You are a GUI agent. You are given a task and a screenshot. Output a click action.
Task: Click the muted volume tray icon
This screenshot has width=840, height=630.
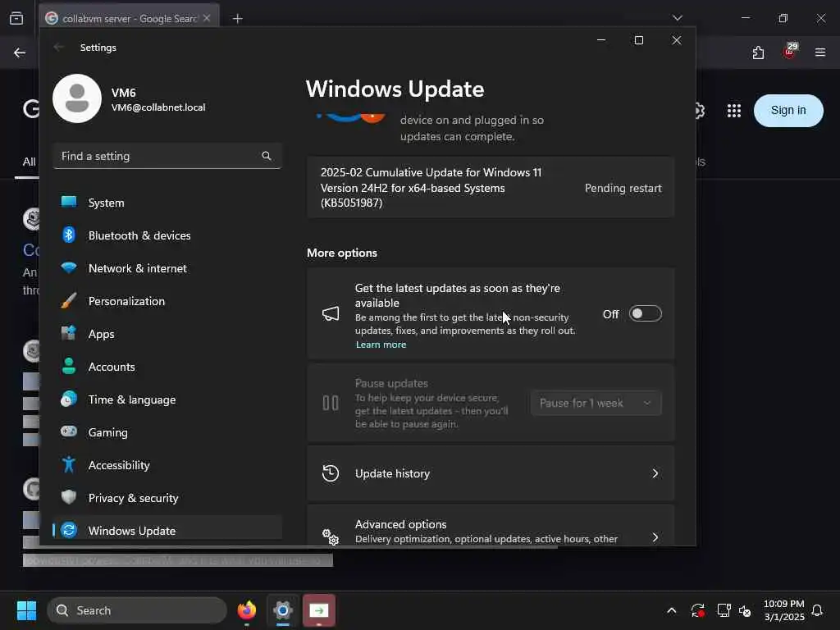point(745,610)
